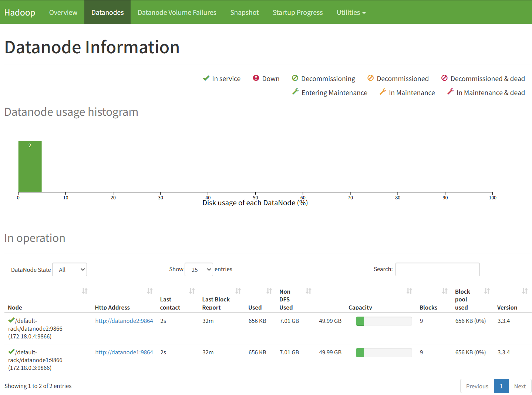The width and height of the screenshot is (532, 395).
Task: Click the red In Maintenance & dead wrench icon
Action: [450, 92]
